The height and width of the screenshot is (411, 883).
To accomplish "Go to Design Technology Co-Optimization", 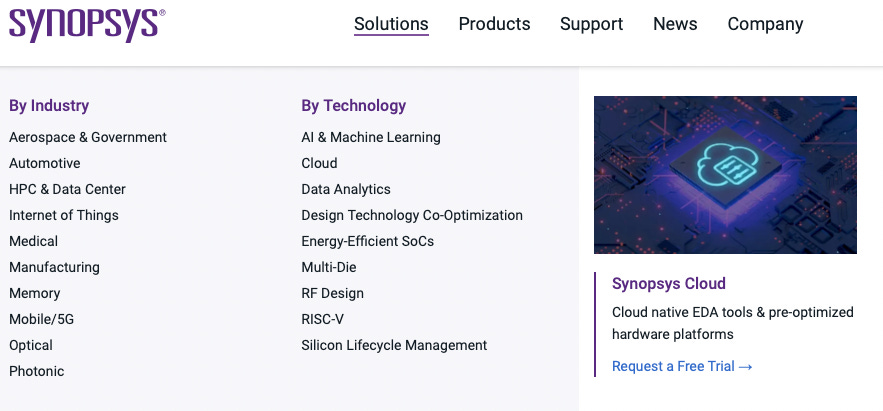I will coord(412,215).
